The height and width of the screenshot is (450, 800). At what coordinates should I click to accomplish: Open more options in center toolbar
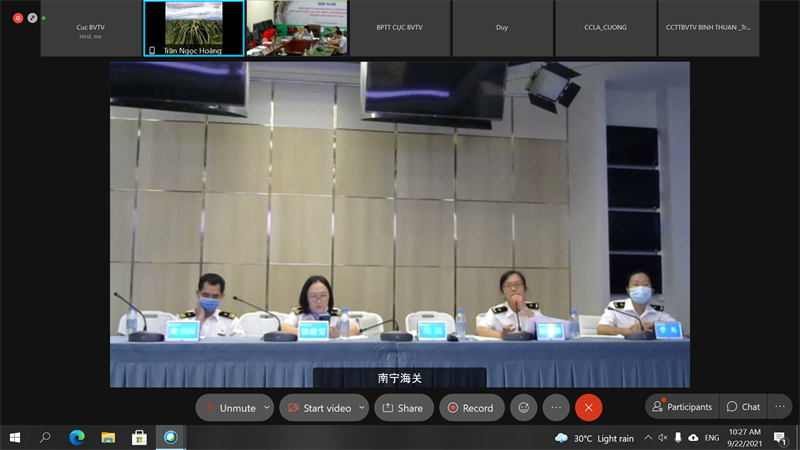tap(556, 408)
